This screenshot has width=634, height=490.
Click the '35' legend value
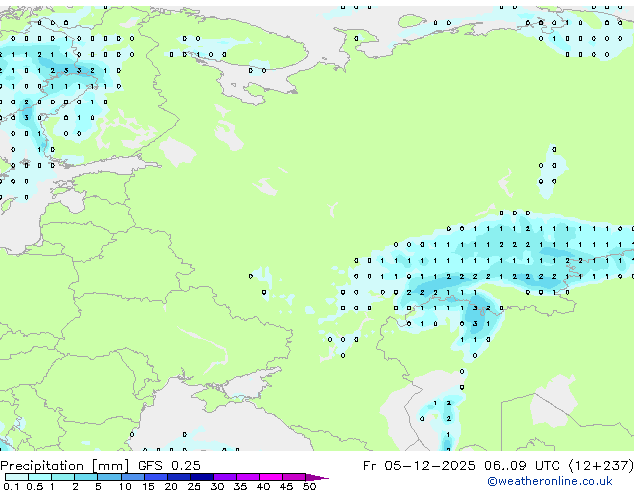(x=240, y=486)
